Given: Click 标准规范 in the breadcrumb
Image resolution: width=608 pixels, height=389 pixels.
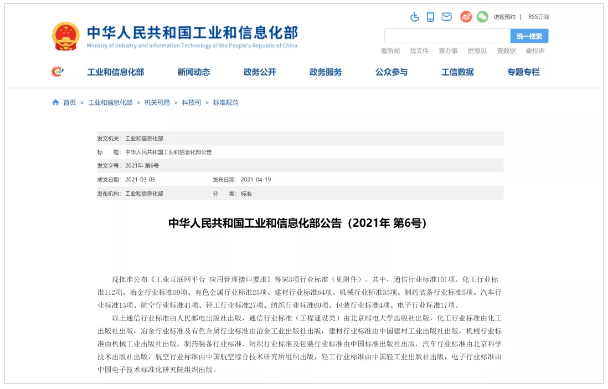Looking at the screenshot, I should point(226,102).
